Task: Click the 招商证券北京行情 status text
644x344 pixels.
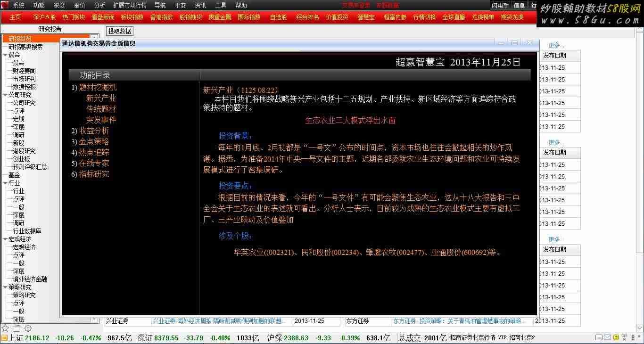Action: [472, 338]
